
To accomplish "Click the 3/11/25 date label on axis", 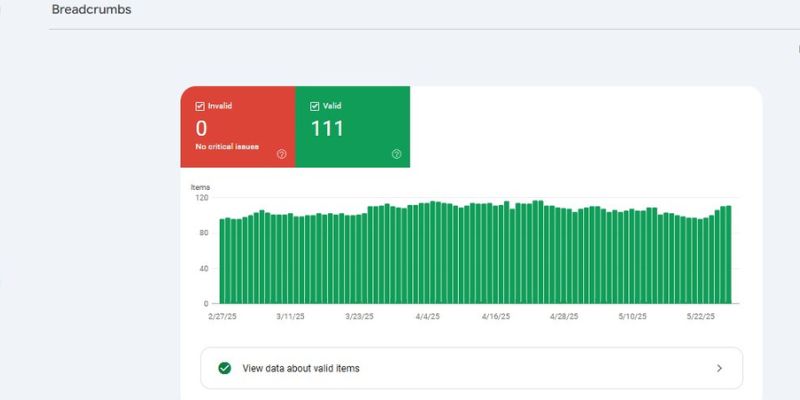I will coord(291,316).
